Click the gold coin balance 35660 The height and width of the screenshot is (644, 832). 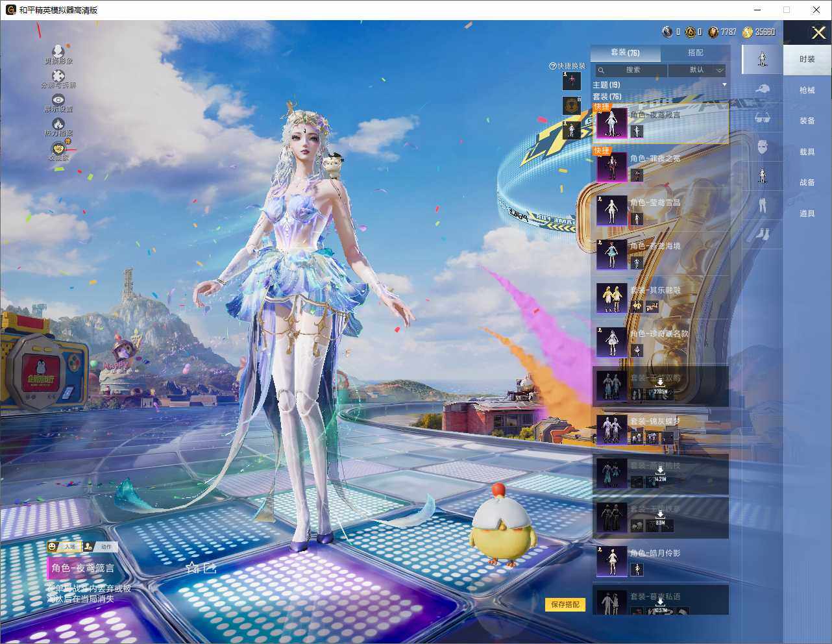759,32
